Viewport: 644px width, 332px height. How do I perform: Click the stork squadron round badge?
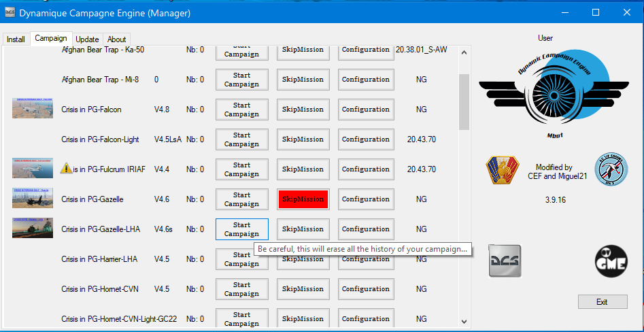coord(611,169)
